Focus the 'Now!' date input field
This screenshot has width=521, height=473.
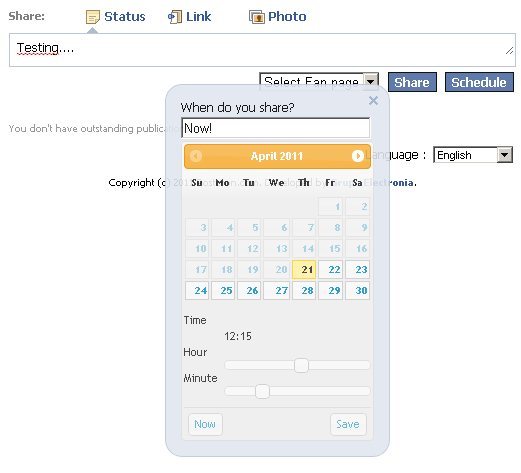(275, 128)
